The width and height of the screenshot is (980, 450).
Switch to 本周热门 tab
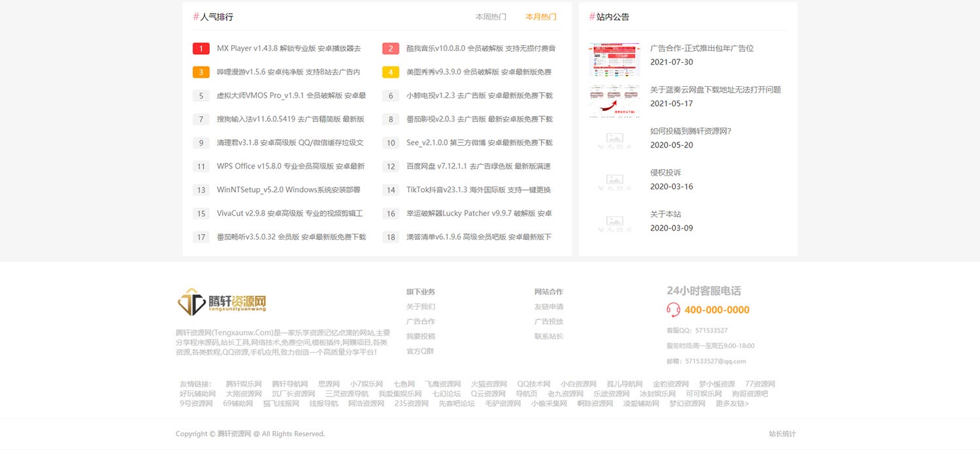tap(491, 17)
